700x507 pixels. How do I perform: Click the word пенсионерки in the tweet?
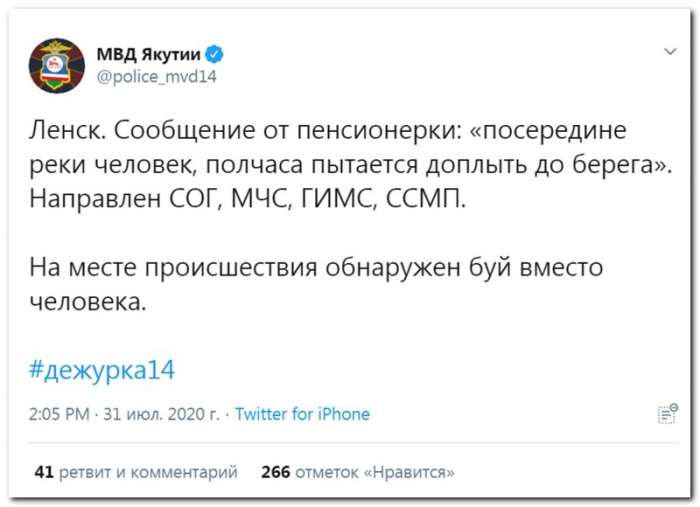[x=379, y=131]
